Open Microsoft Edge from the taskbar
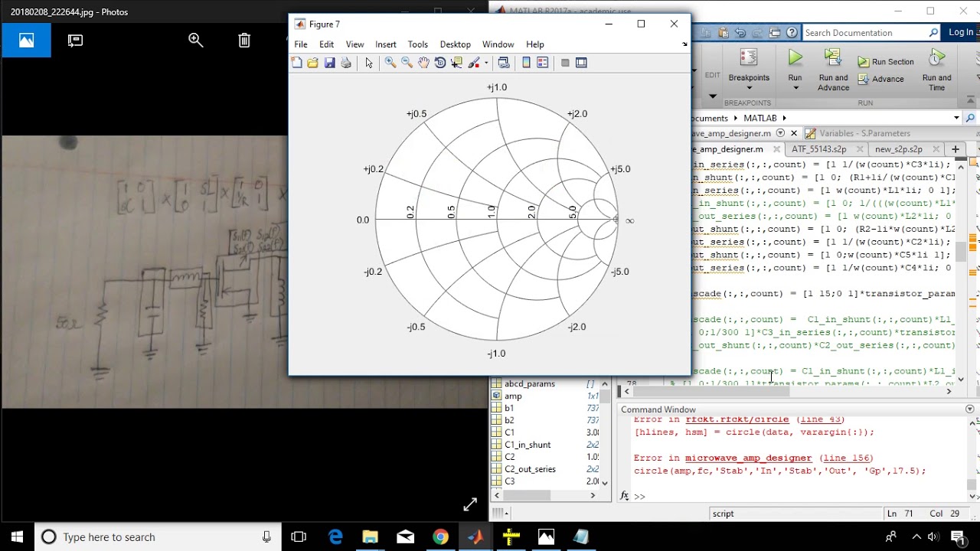The width and height of the screenshot is (980, 551). tap(335, 537)
